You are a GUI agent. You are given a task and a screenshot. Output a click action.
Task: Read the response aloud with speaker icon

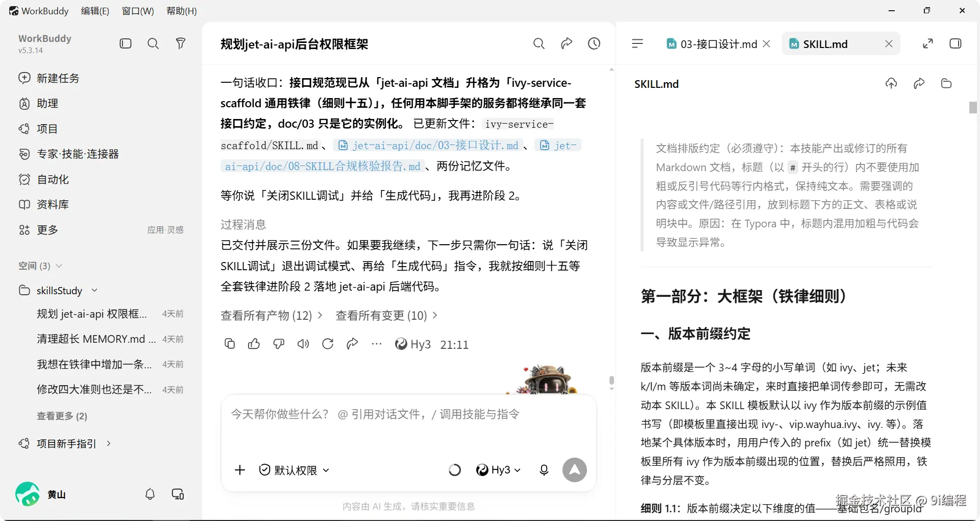click(x=303, y=344)
